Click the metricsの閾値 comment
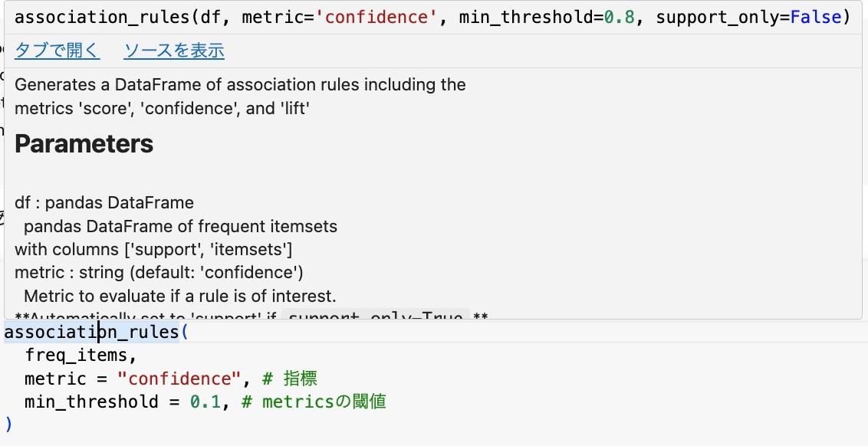868x446 pixels. [x=324, y=402]
